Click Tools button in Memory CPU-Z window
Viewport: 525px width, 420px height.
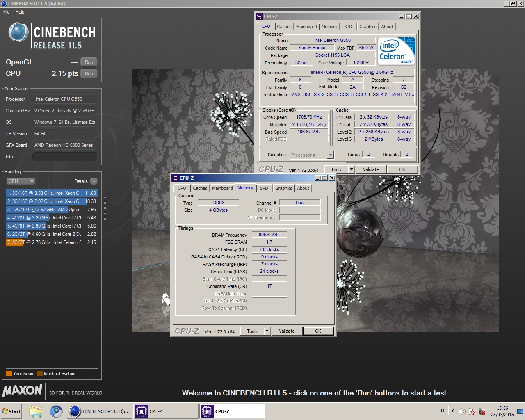[x=252, y=331]
